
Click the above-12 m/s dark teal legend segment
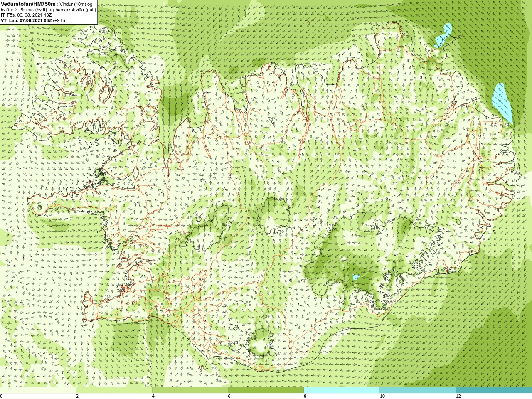[494, 390]
